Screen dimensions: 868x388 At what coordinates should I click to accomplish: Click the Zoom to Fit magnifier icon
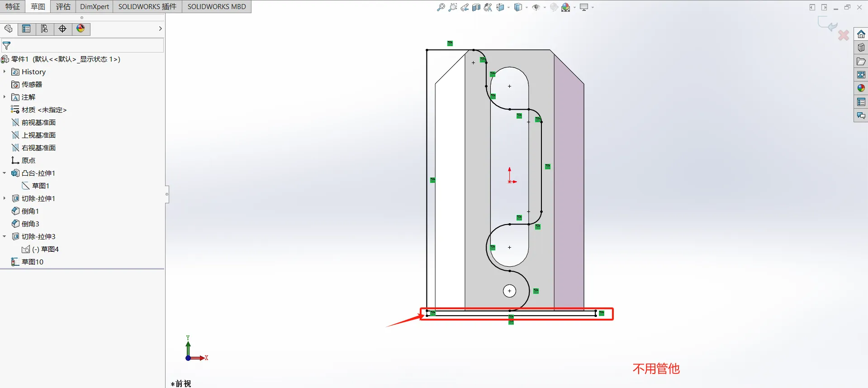pos(441,7)
